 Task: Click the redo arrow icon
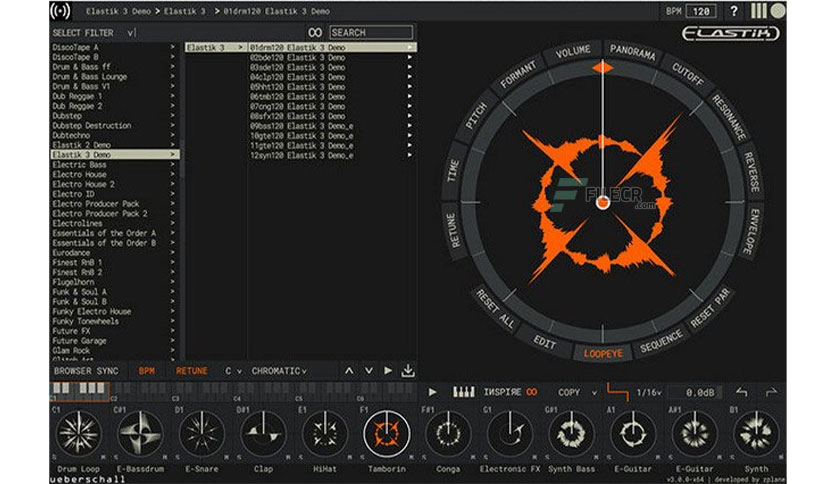[771, 392]
